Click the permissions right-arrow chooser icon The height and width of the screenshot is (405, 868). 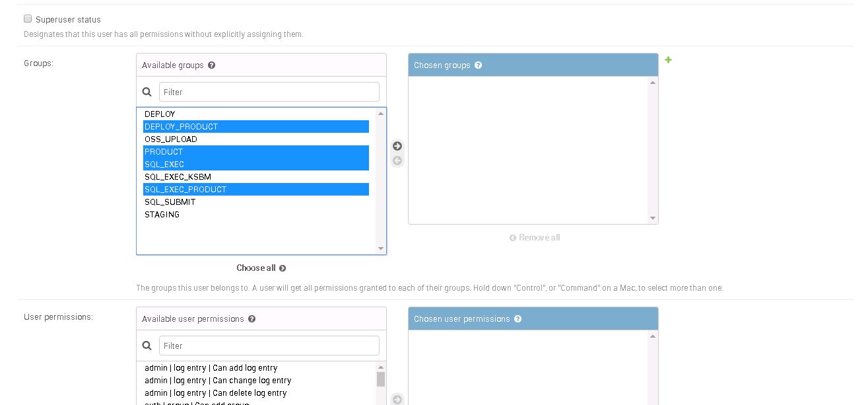coord(397,400)
